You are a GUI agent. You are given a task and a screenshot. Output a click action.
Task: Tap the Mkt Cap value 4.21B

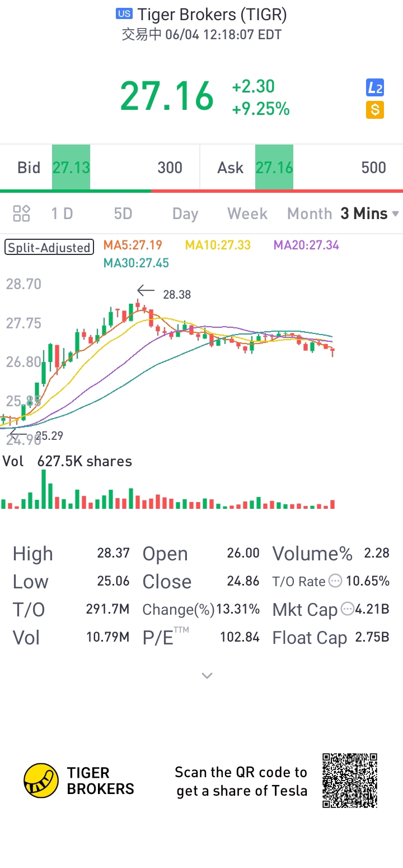point(373,609)
